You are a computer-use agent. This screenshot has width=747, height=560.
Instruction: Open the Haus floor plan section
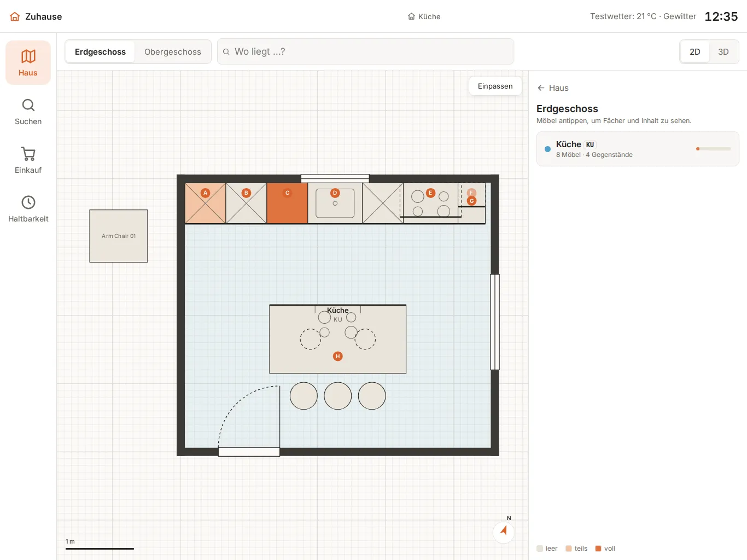(28, 63)
